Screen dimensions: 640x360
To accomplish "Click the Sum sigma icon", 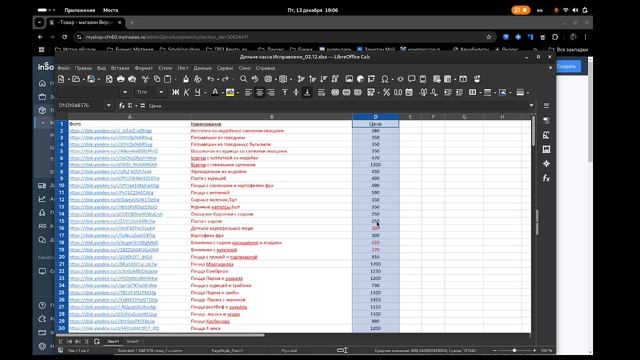I will [130, 106].
